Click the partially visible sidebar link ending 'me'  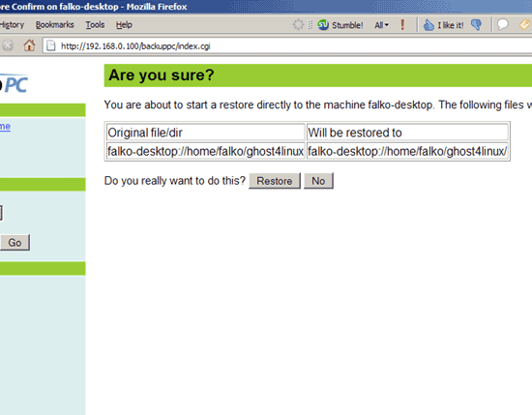point(5,126)
